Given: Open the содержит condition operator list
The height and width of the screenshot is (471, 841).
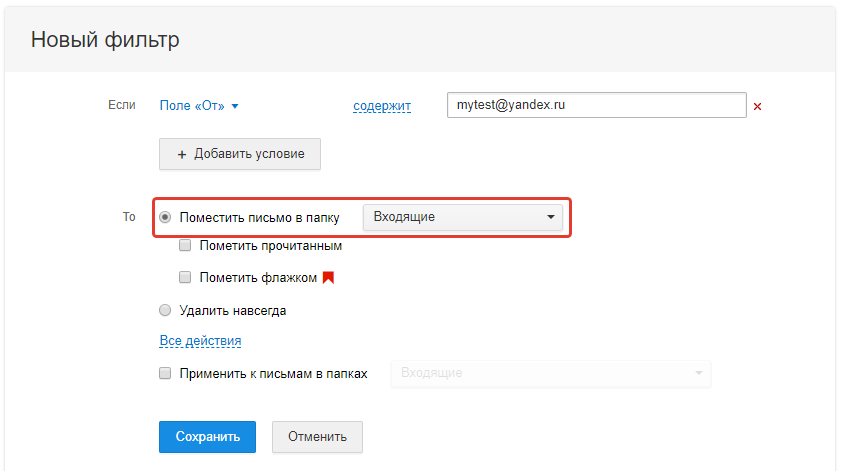Looking at the screenshot, I should pos(381,105).
